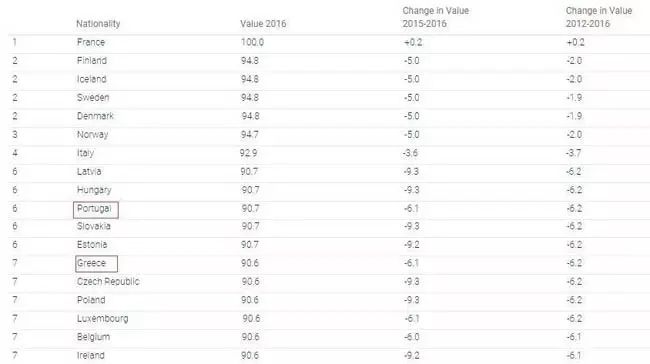Click the boxed Portugal entry
Viewport: 650px width, 364px height.
click(96, 210)
